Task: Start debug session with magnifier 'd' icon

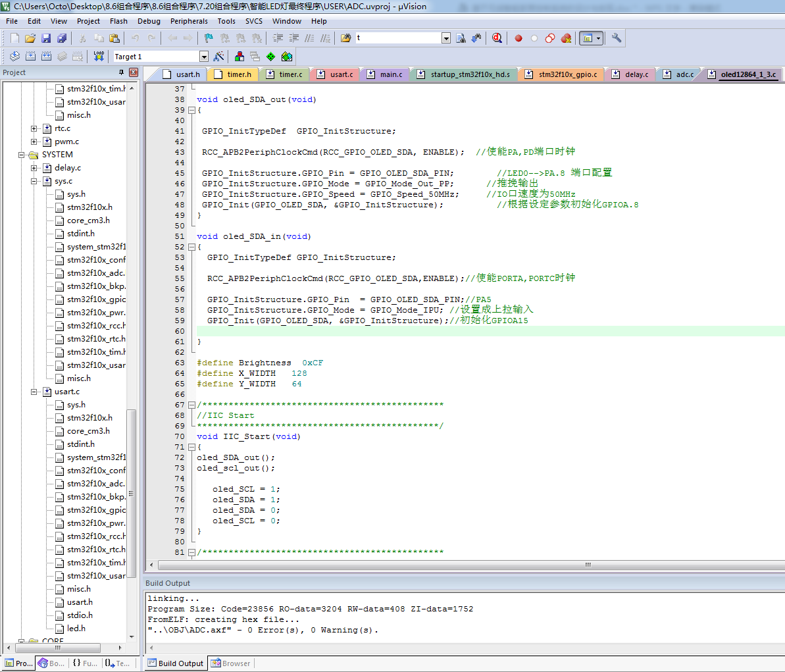Action: click(497, 38)
